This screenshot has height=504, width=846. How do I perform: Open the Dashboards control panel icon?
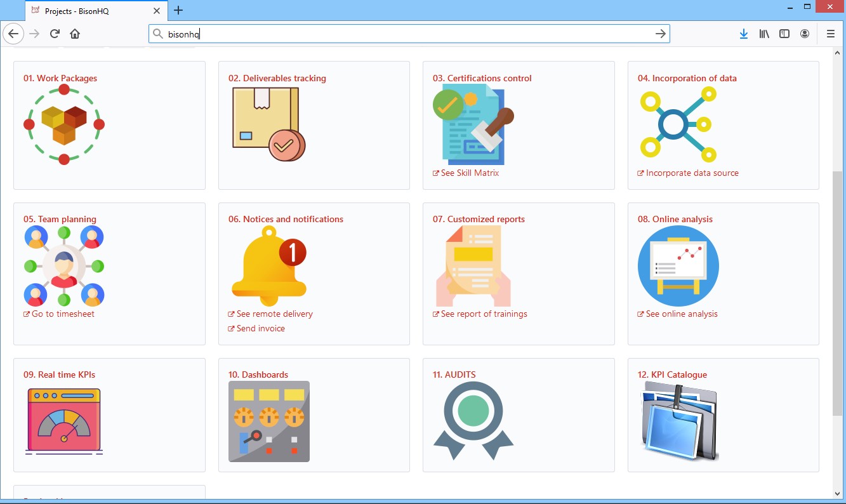point(268,421)
